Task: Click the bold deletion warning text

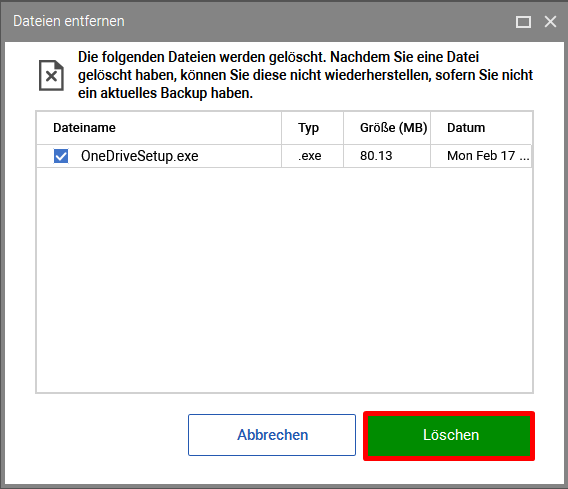Action: [305, 75]
